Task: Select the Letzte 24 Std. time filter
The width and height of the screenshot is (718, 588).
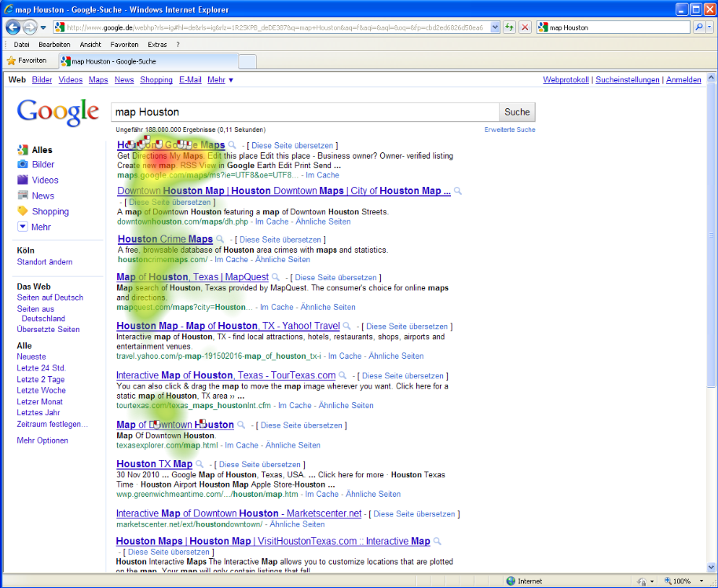Action: coord(41,368)
